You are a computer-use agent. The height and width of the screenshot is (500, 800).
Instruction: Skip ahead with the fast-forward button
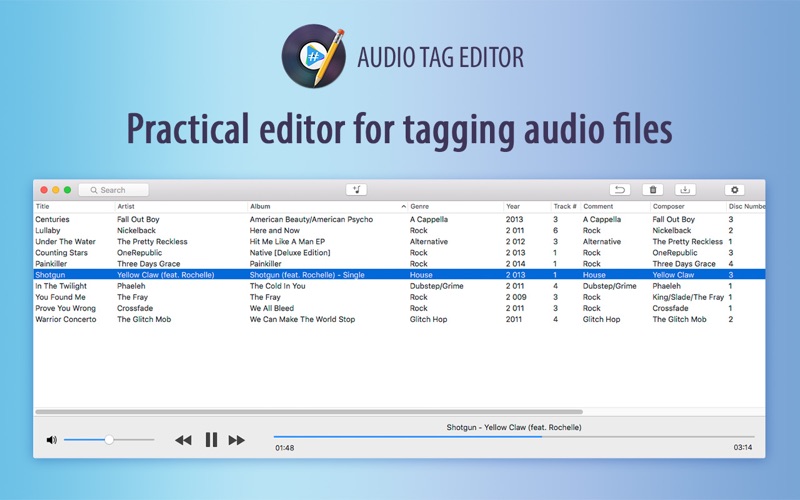pos(237,440)
